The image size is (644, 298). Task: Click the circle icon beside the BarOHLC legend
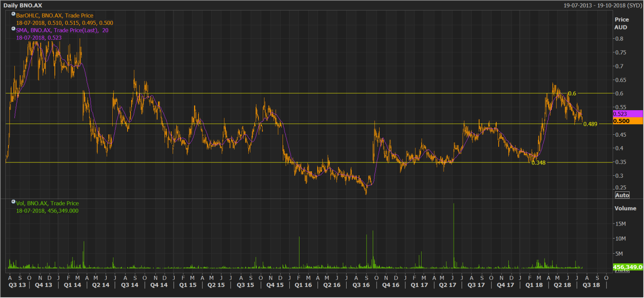13,14
